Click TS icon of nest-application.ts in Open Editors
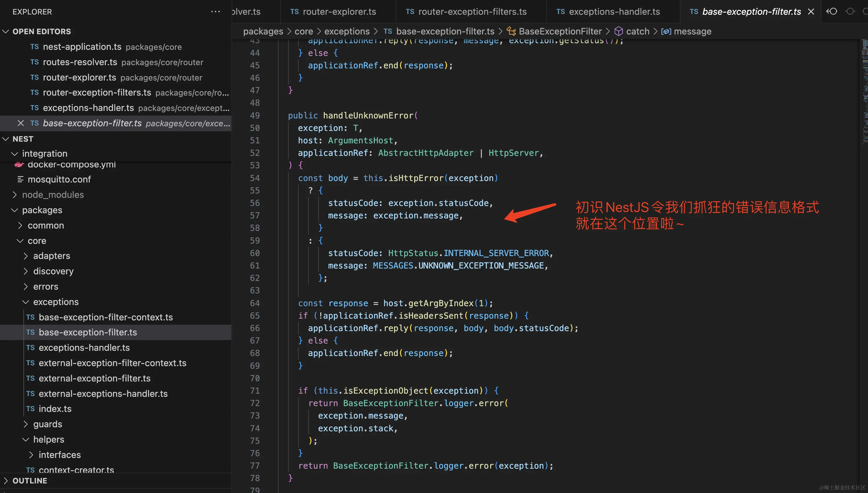868x493 pixels. [34, 47]
